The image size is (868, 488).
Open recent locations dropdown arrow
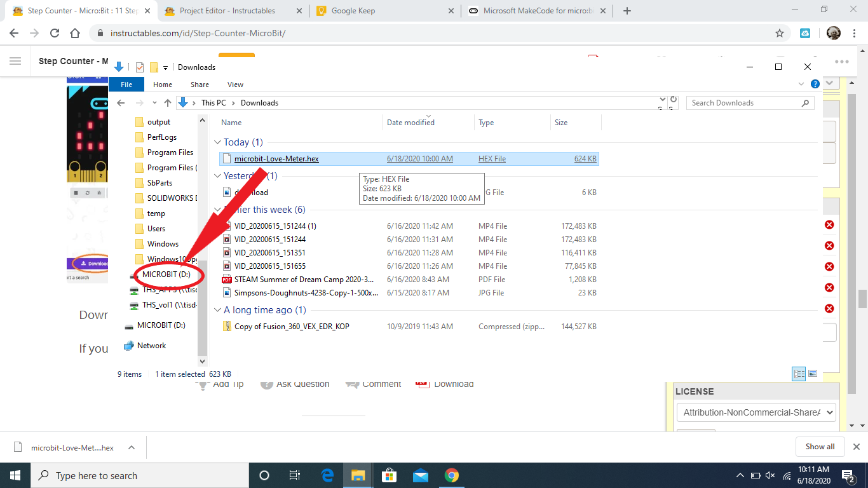coord(154,102)
